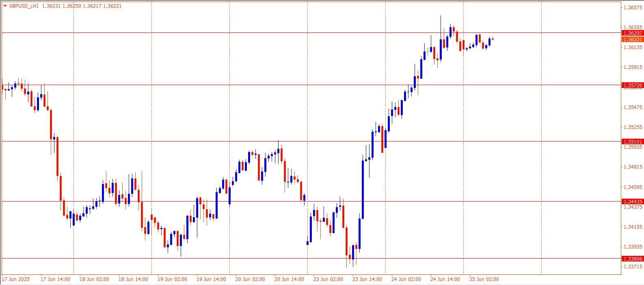The width and height of the screenshot is (644, 285).
Task: Click the 19 Jun 14:00 time label
Action: pyautogui.click(x=211, y=279)
